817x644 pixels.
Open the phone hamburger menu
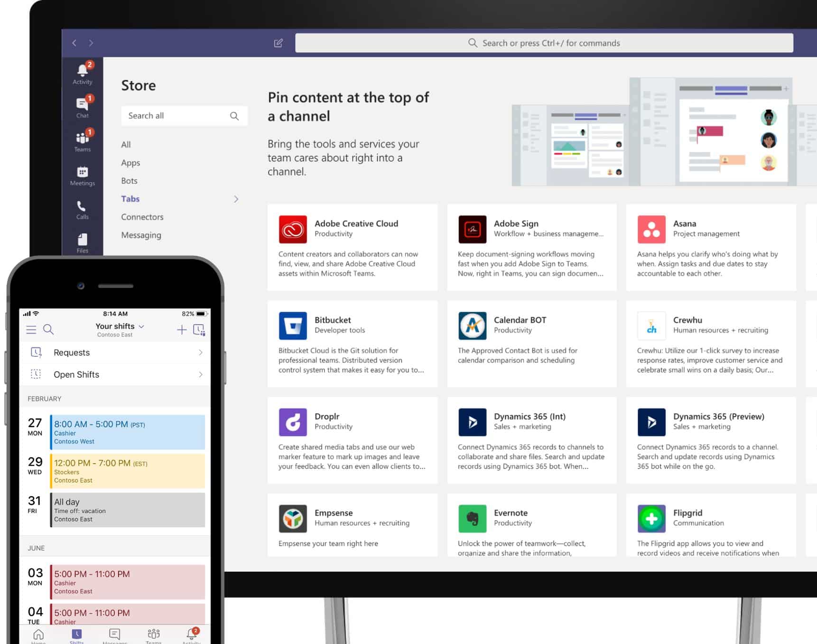pos(31,329)
